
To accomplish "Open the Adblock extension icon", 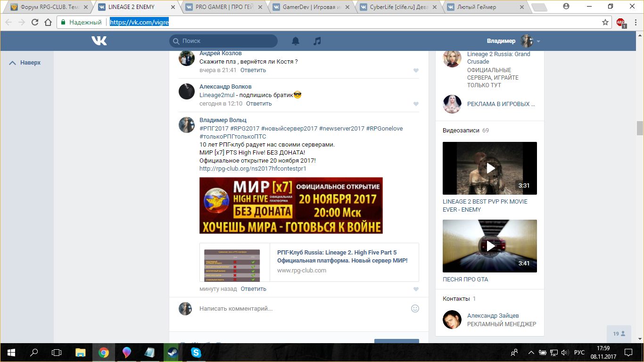I will pos(621,22).
